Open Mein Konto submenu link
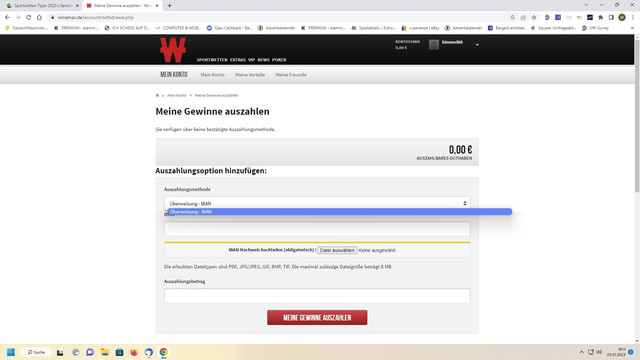This screenshot has width=640, height=360. [x=212, y=75]
